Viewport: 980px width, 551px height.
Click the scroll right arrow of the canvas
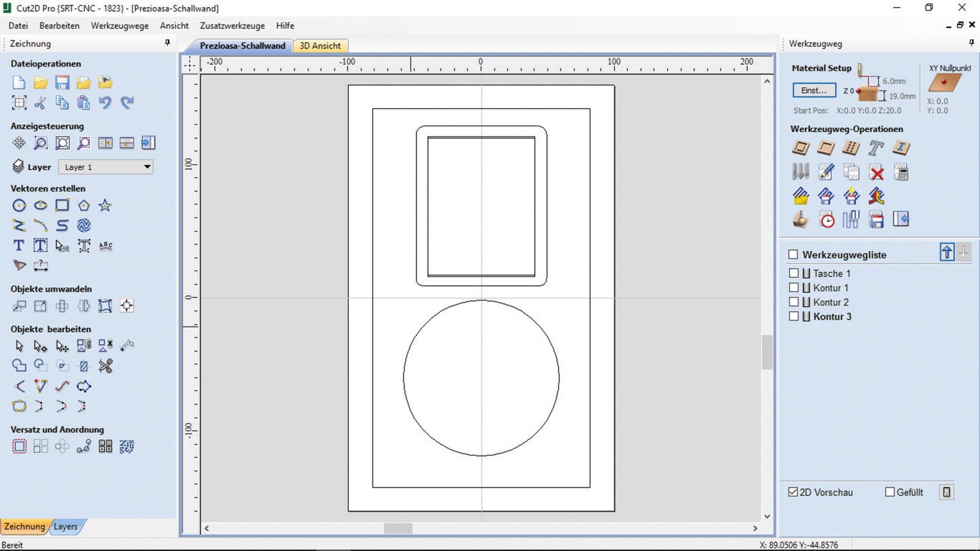755,528
